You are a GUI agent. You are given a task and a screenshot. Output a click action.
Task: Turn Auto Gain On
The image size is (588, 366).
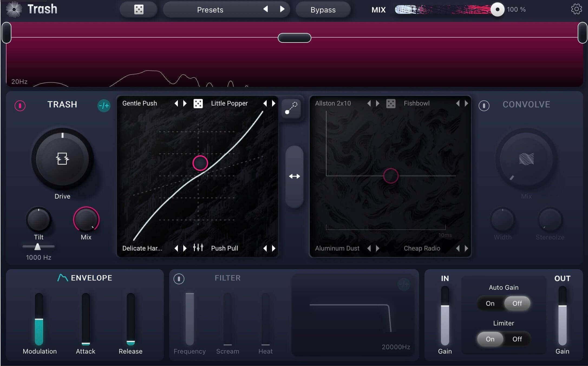490,304
